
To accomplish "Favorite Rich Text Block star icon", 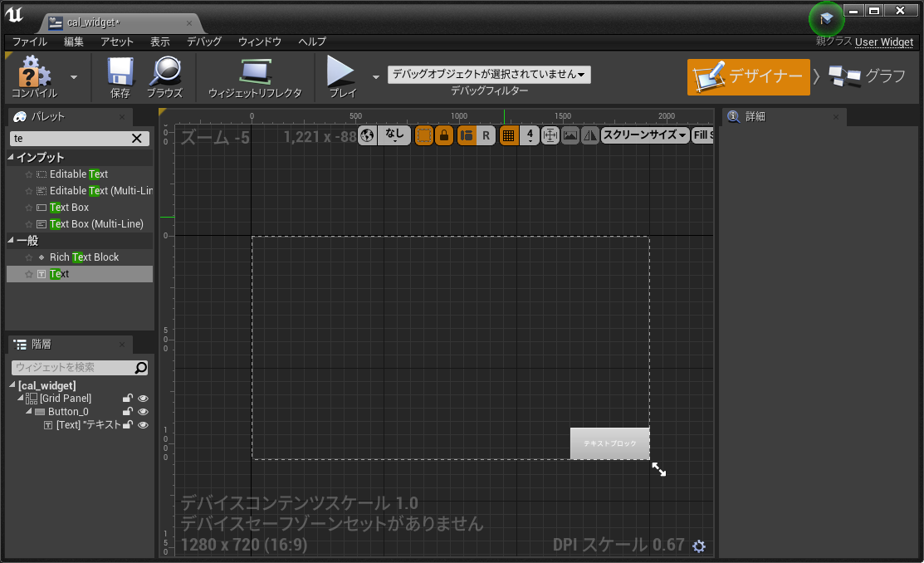I will click(x=28, y=257).
